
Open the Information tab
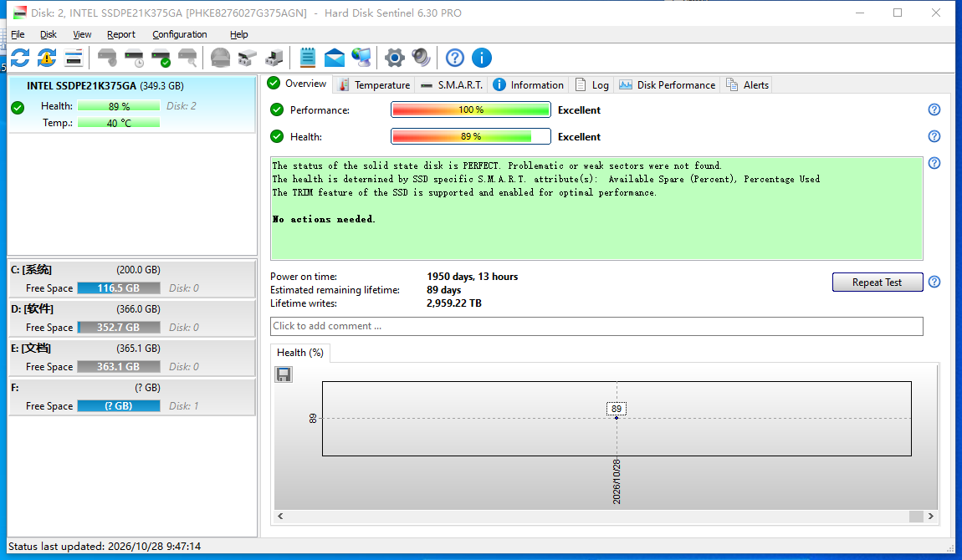click(x=528, y=85)
